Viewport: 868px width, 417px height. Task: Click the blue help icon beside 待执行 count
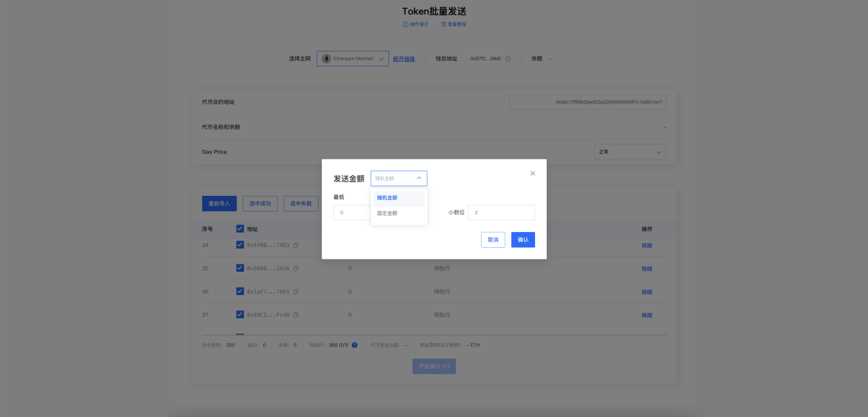(x=354, y=345)
